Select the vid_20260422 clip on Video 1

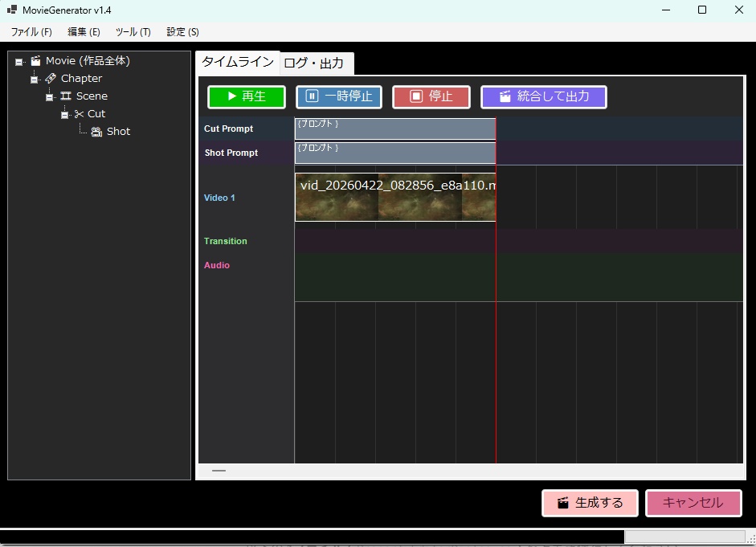pos(394,197)
